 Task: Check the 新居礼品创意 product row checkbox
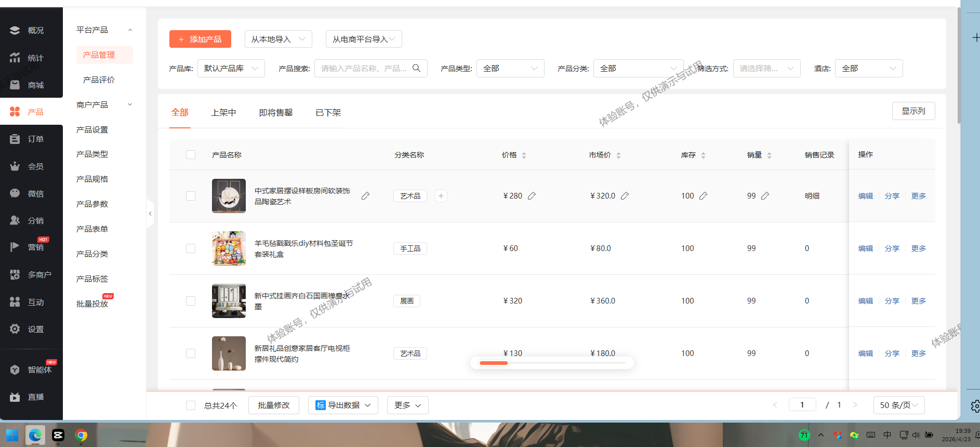click(x=191, y=353)
